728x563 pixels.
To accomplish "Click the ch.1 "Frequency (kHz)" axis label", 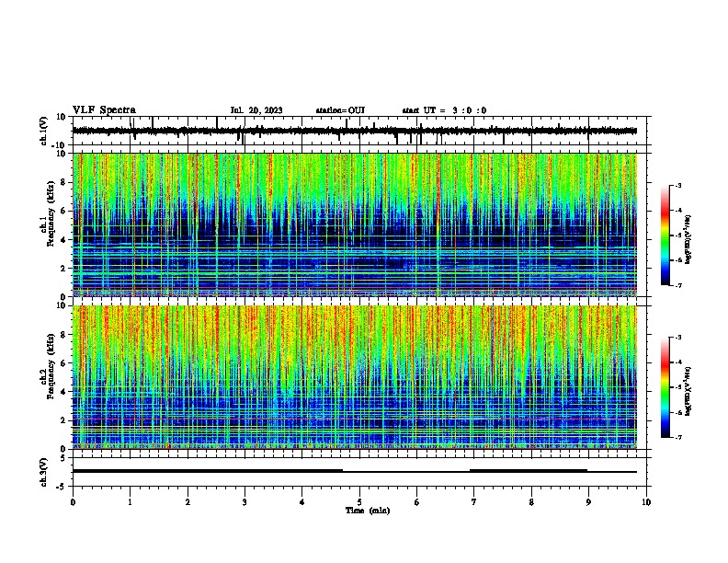I will click(x=51, y=214).
